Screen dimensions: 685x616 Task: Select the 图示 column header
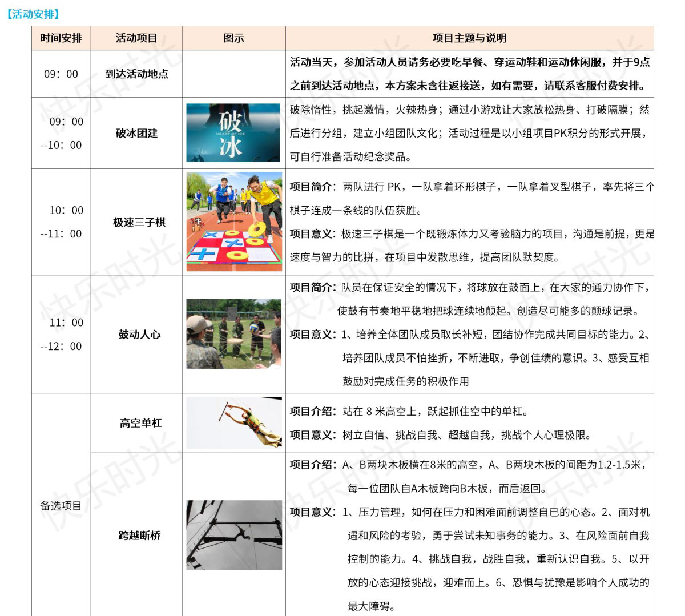click(234, 38)
